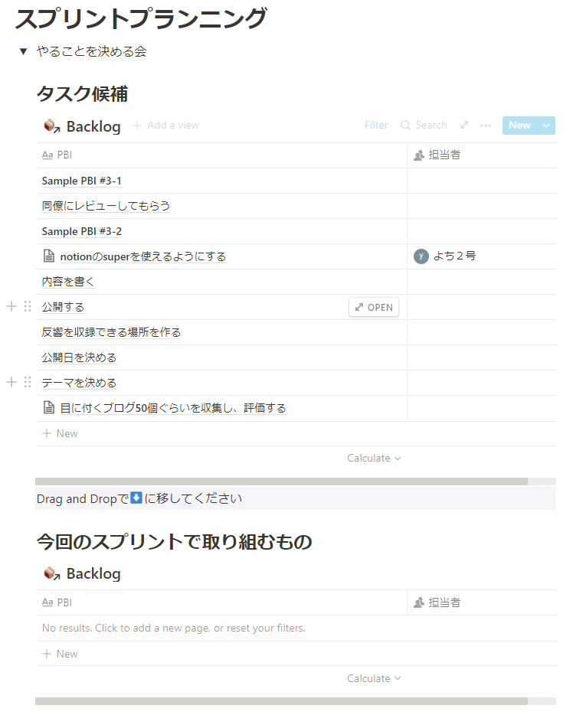The image size is (586, 728).
Task: Click horizontal scrollbar under second Backlog table
Action: (x=281, y=701)
